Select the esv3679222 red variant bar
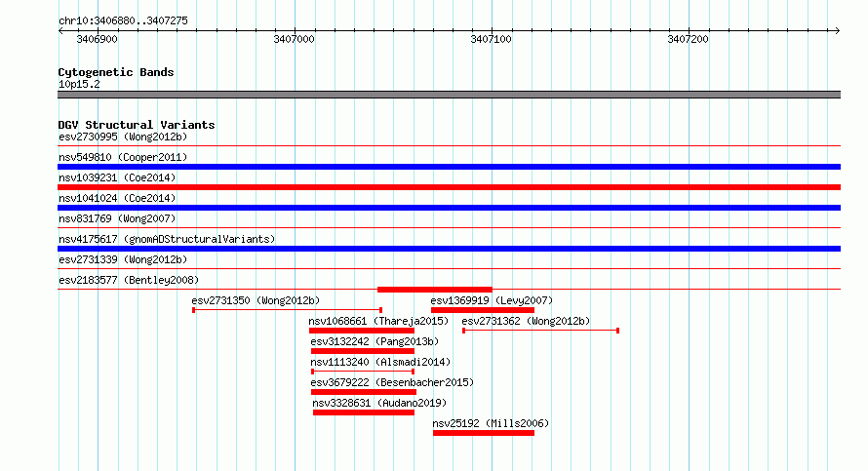The width and height of the screenshot is (868, 471). (x=364, y=392)
